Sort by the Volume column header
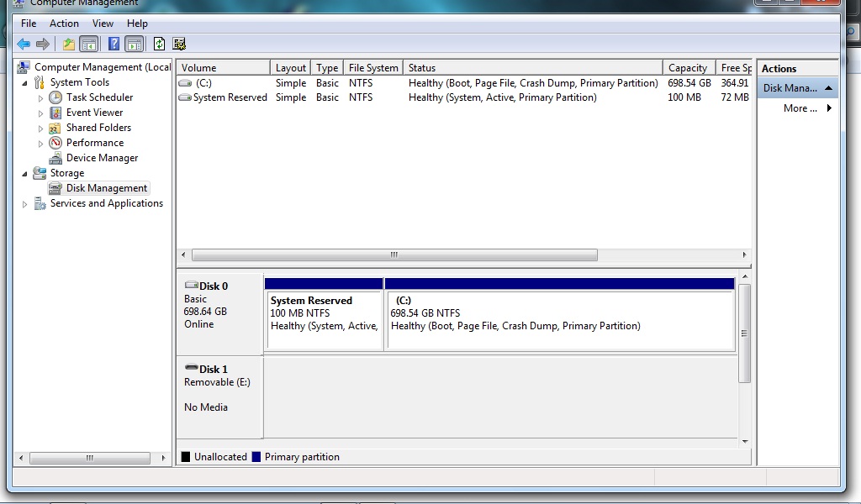 point(224,67)
